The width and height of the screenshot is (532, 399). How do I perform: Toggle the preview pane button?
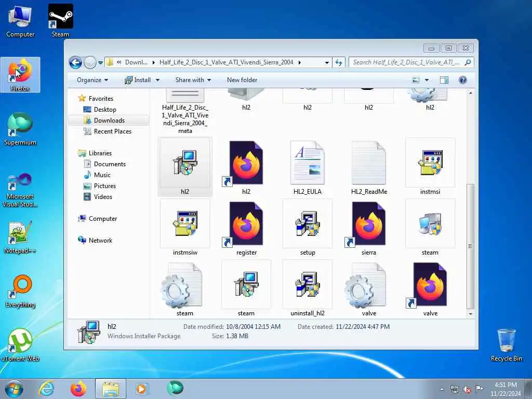444,80
